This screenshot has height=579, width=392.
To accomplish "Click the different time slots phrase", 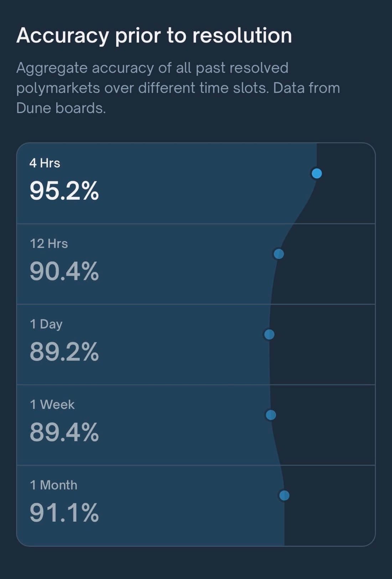I will point(203,88).
